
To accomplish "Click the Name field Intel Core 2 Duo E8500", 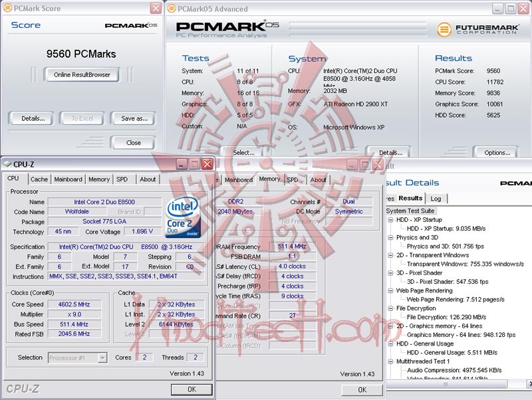I will pos(104,202).
